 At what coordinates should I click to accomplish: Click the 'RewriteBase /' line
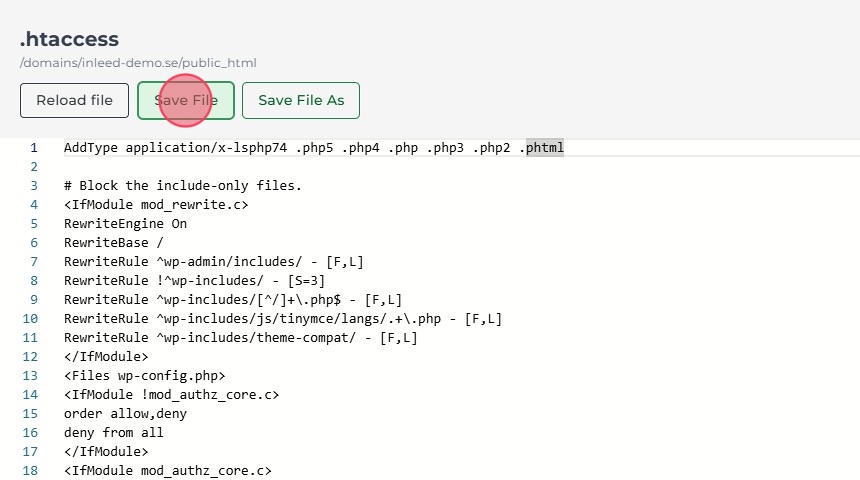pos(113,243)
